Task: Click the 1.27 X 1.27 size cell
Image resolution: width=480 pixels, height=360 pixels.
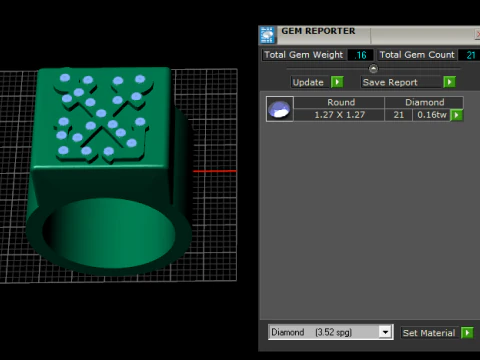Action: tap(339, 115)
